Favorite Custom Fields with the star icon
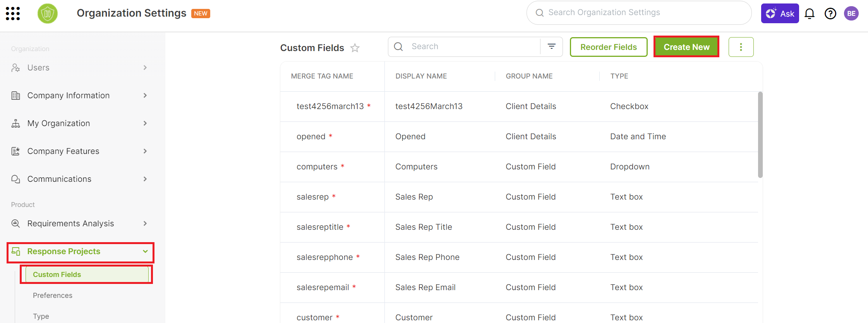The width and height of the screenshot is (868, 323). click(x=355, y=48)
